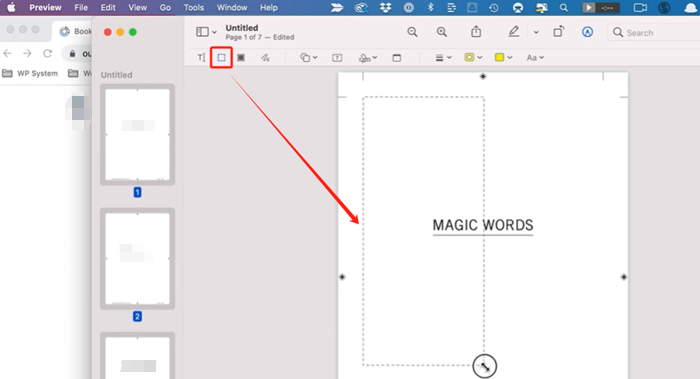
Task: Click the Dropbox menu bar icon
Action: tap(385, 8)
